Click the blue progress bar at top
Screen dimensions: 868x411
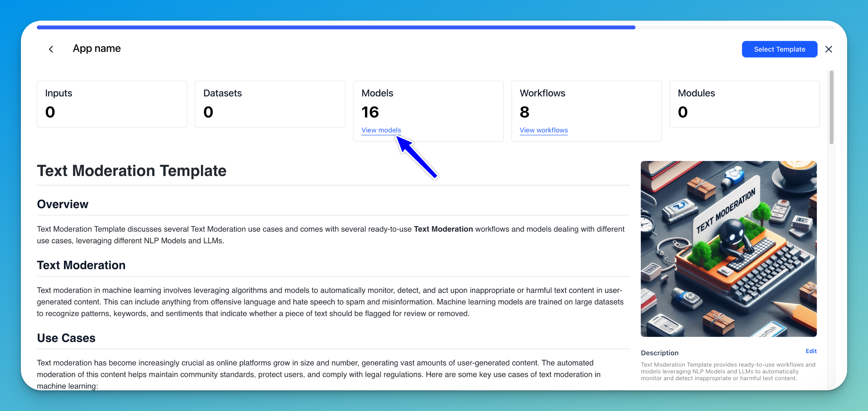(336, 27)
